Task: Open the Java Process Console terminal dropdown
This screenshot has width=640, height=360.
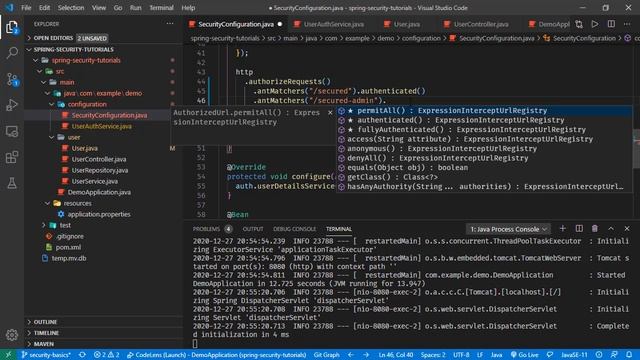Action: coord(508,229)
